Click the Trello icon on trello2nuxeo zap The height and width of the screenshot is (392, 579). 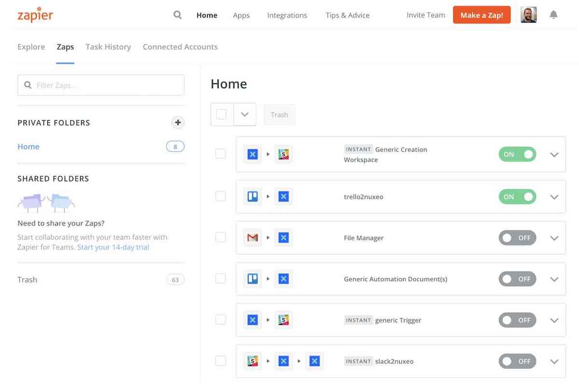coord(252,197)
